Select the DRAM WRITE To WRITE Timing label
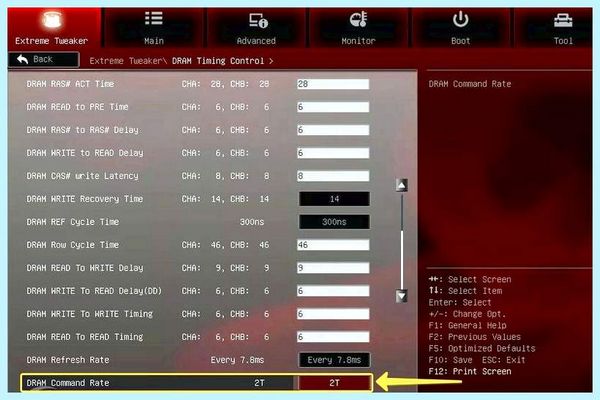Screen dimensions: 600x400 90,314
